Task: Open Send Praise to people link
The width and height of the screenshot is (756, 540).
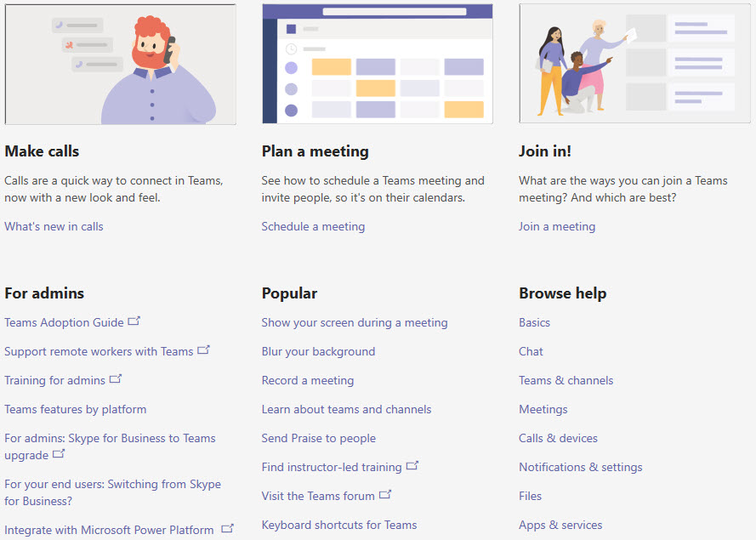Action: click(x=319, y=438)
